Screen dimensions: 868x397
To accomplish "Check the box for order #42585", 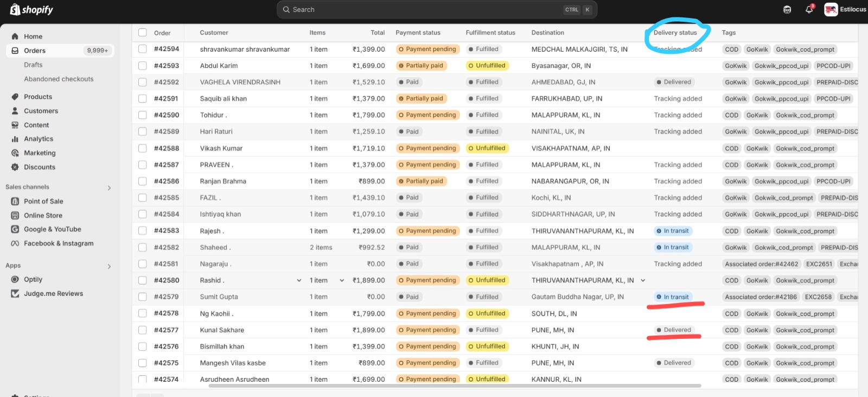I will coord(142,198).
